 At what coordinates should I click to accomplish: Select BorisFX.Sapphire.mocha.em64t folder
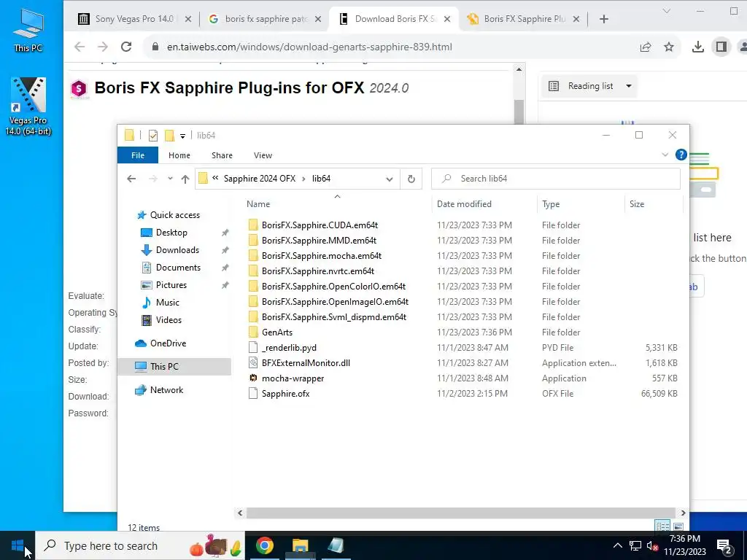(322, 256)
